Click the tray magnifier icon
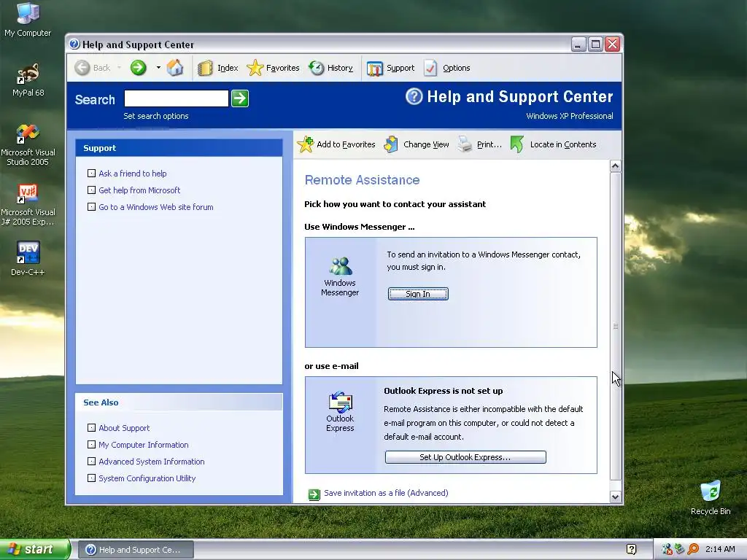 click(693, 550)
